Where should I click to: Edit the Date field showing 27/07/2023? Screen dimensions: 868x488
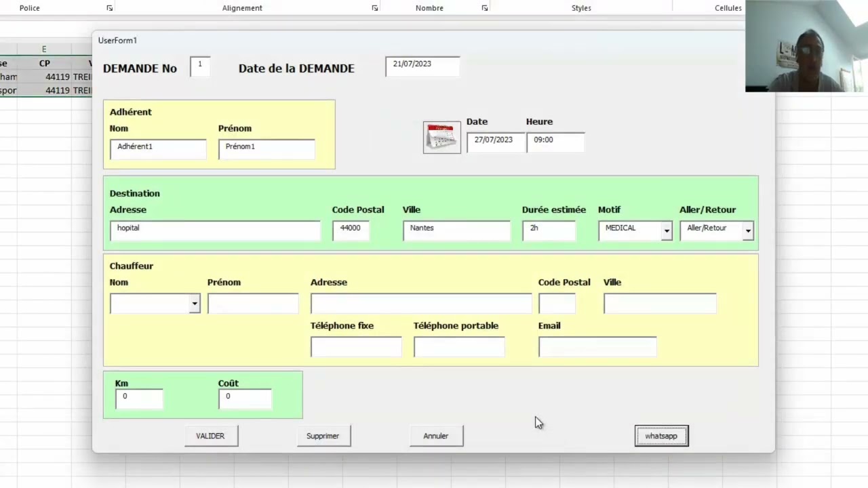pyautogui.click(x=496, y=142)
